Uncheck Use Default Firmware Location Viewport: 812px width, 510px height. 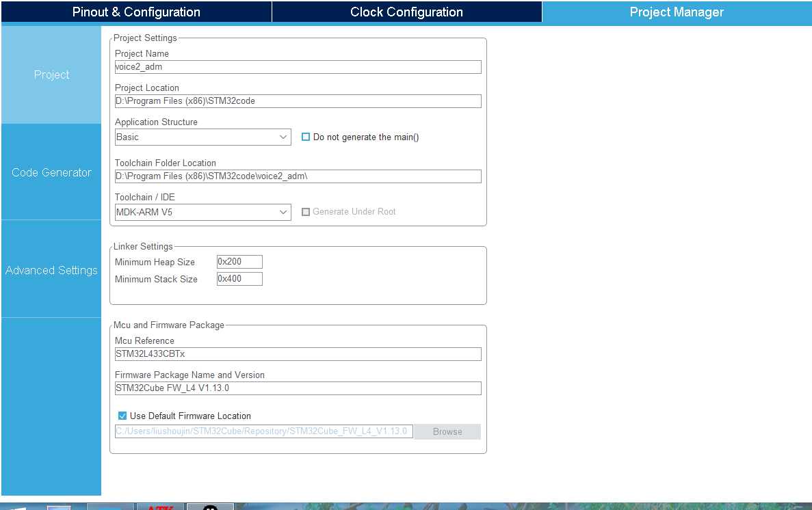122,416
